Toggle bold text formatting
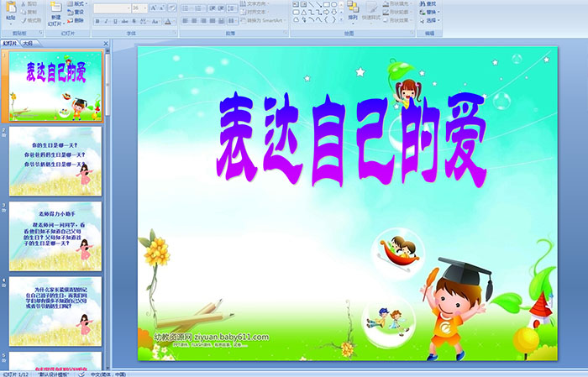588x377 pixels. [x=97, y=20]
